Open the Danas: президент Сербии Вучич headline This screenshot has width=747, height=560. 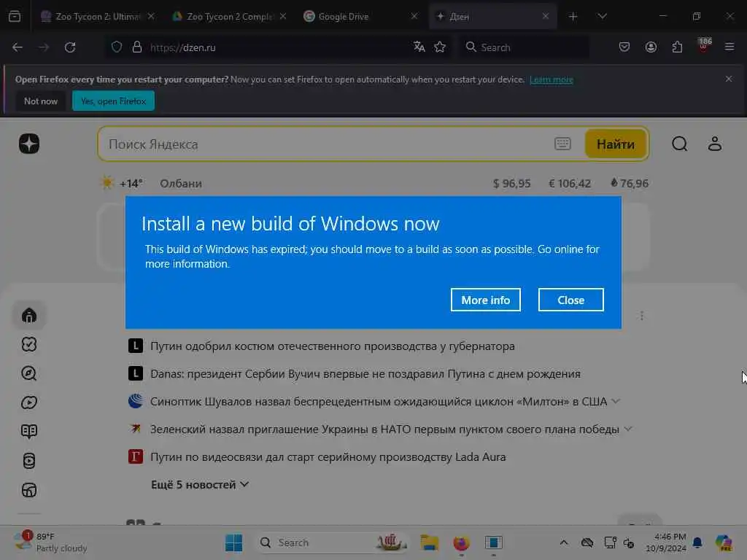tap(365, 374)
